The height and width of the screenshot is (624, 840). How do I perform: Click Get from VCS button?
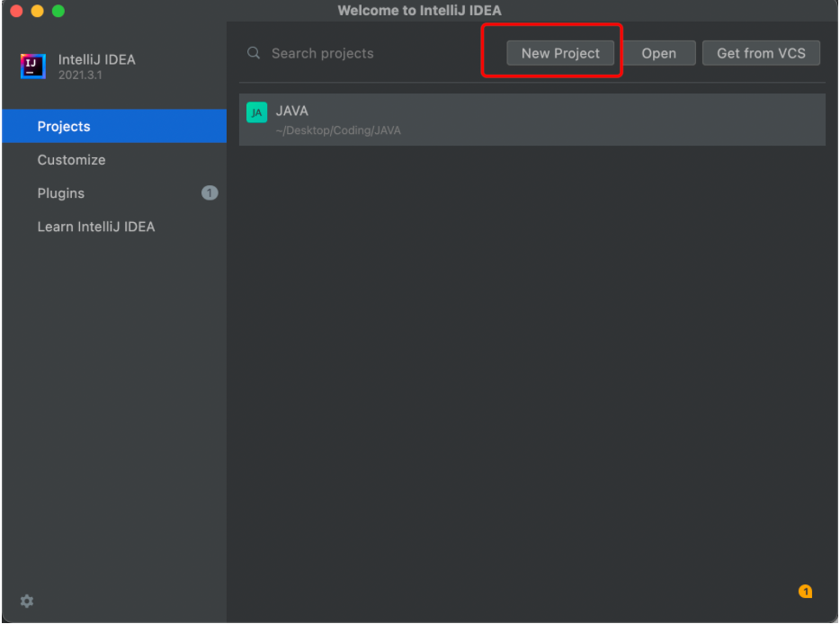tap(761, 53)
